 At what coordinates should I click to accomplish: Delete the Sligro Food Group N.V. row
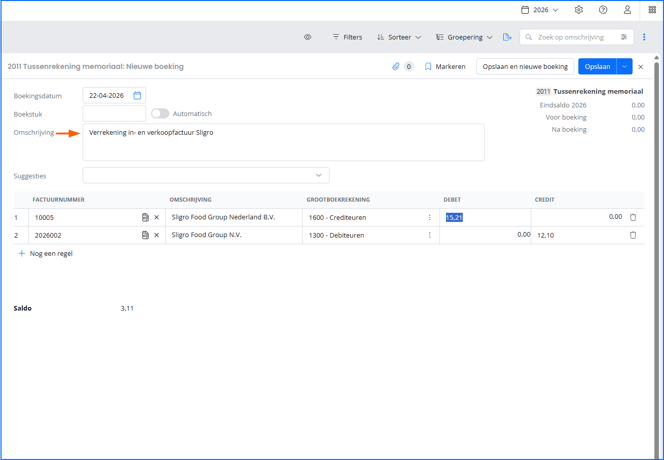(633, 235)
